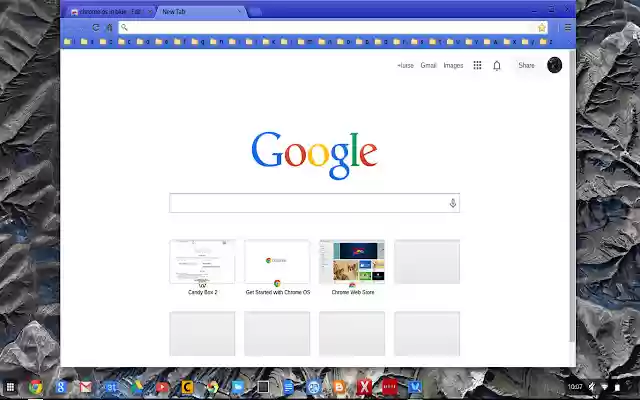Click the Gmail link
This screenshot has height=400, width=640.
(x=428, y=65)
